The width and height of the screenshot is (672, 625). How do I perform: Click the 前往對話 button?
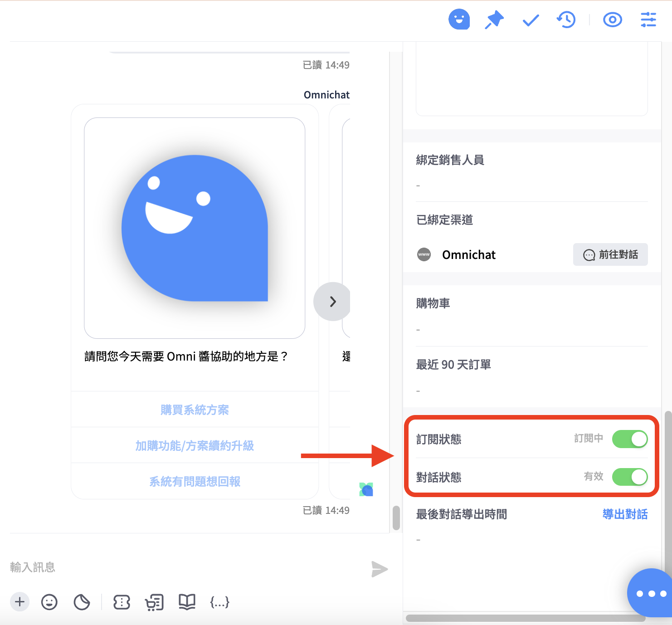tap(610, 254)
